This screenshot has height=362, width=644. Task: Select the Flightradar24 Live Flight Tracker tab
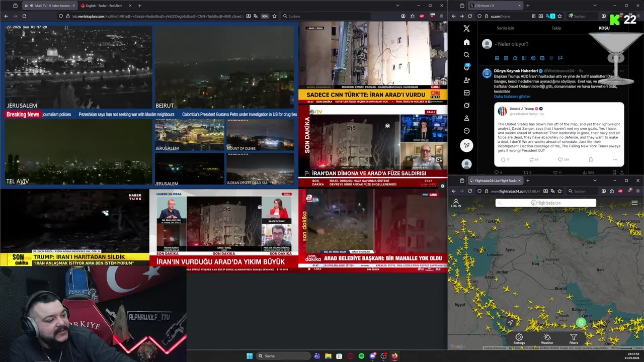(496, 180)
